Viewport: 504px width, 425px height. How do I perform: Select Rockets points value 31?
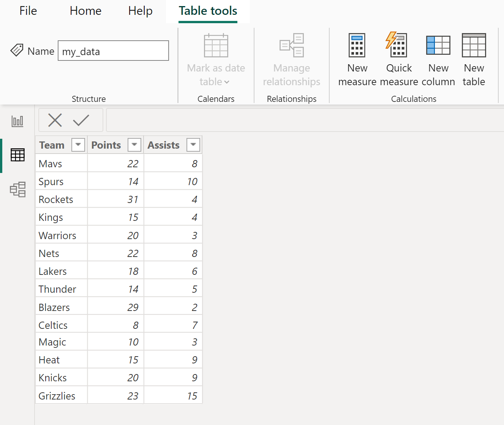116,199
